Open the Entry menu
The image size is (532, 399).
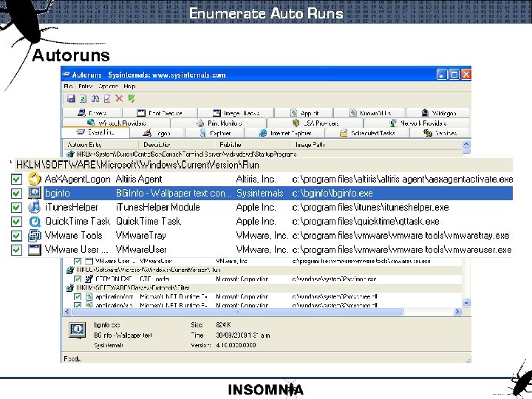(x=85, y=86)
